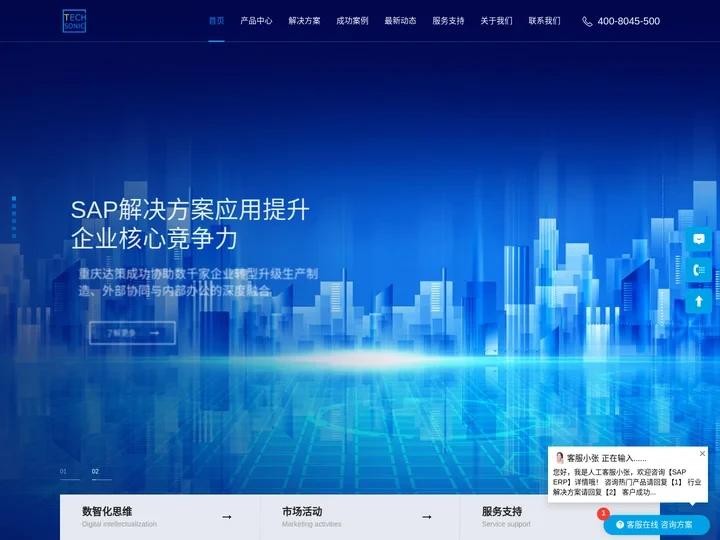The width and height of the screenshot is (720, 540).
Task: Go to 解决方案 in navigation
Action: [304, 21]
